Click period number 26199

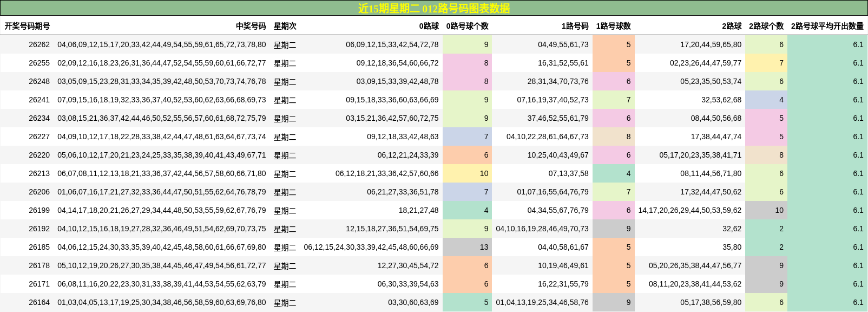click(39, 210)
